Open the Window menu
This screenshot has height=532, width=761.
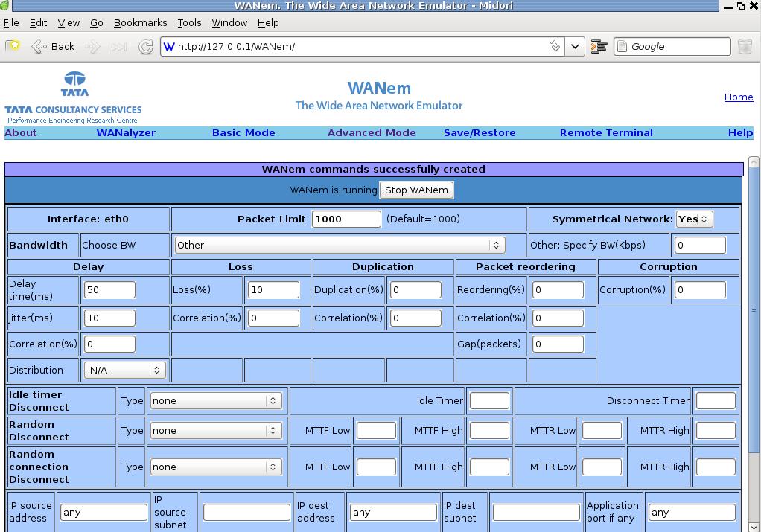[x=229, y=23]
